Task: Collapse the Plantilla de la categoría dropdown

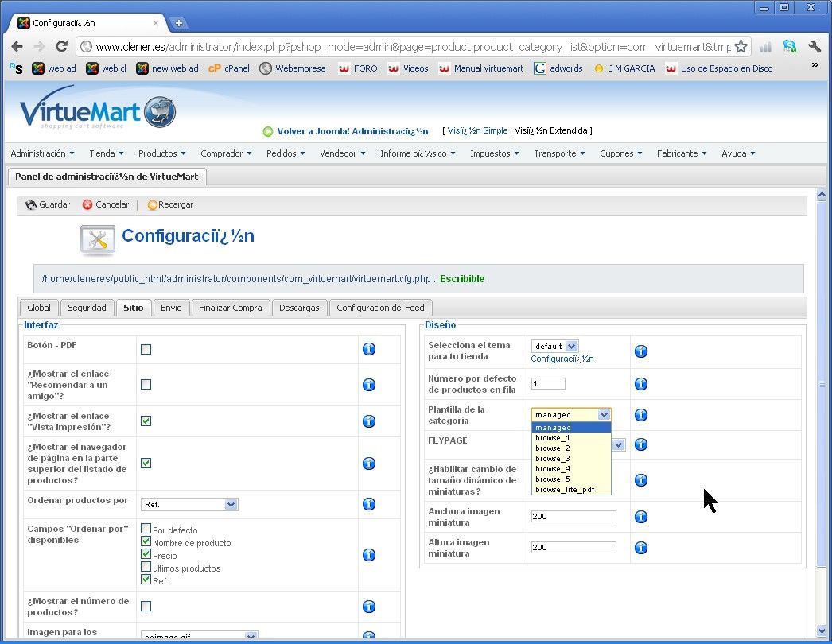Action: coord(604,415)
